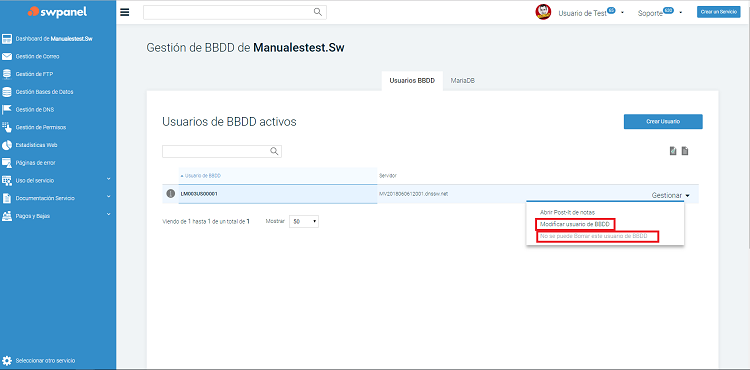Viewport: 750px width, 370px height.
Task: Click the Gestión de DNS flag icon
Action: pyautogui.click(x=7, y=109)
